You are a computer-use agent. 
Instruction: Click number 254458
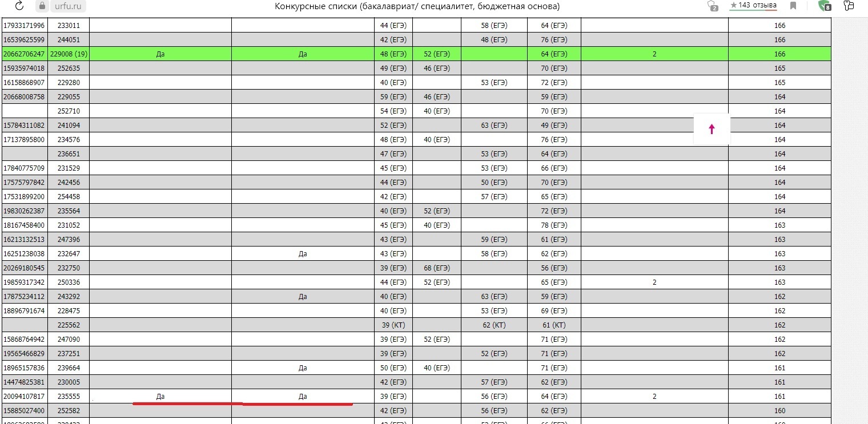[x=69, y=197]
